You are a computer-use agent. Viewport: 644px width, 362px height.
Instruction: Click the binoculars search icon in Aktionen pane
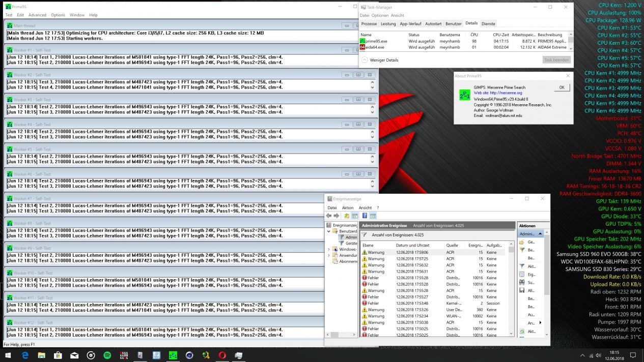click(522, 282)
